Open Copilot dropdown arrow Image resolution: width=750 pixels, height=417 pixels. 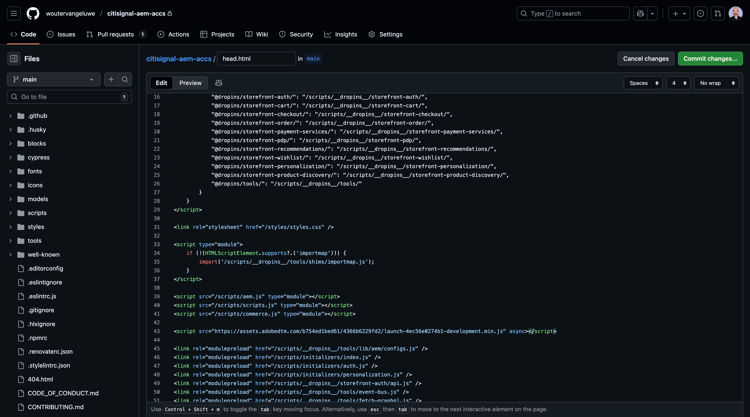click(652, 13)
